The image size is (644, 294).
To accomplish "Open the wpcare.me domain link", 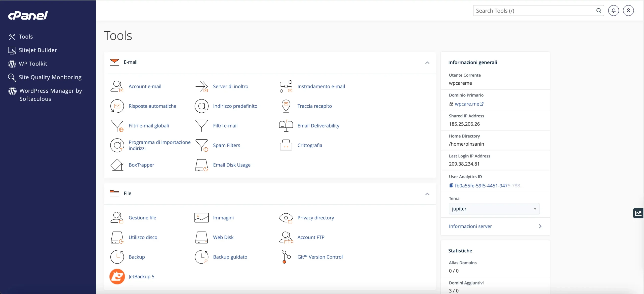I will click(x=467, y=104).
